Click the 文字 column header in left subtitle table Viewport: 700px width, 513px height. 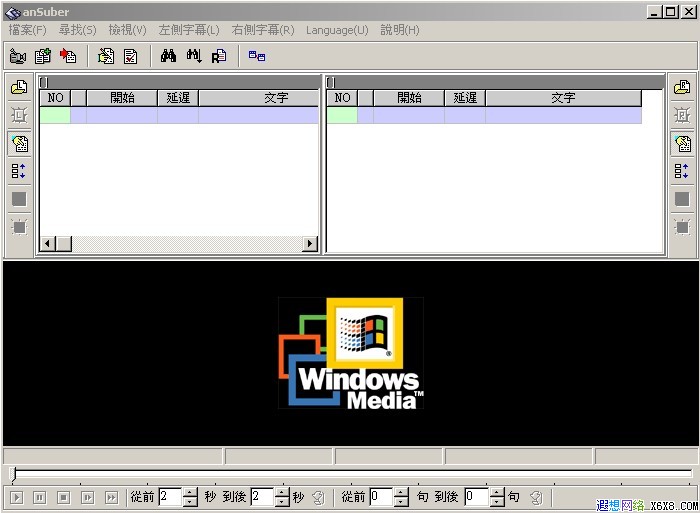[259, 98]
